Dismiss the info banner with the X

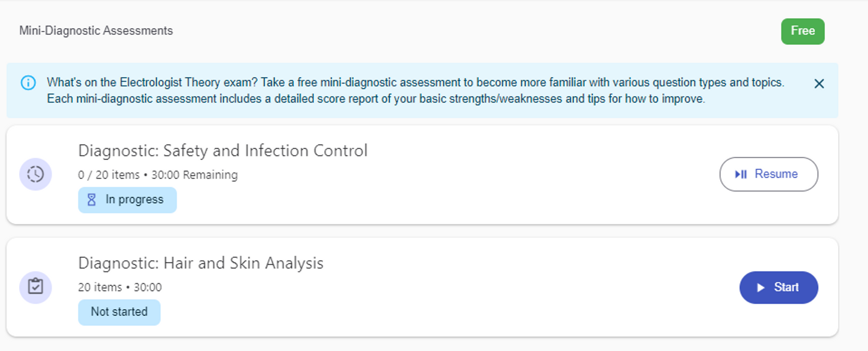(819, 84)
